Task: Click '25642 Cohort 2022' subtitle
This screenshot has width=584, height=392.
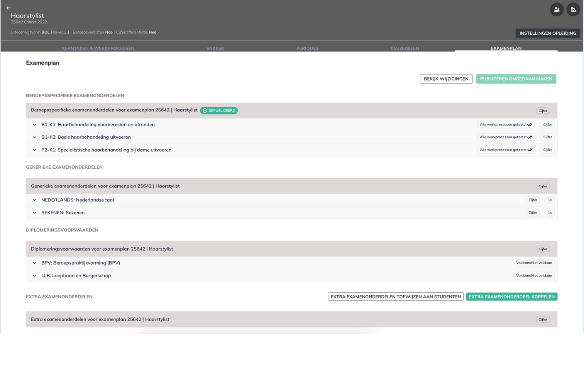Action: pyautogui.click(x=29, y=22)
